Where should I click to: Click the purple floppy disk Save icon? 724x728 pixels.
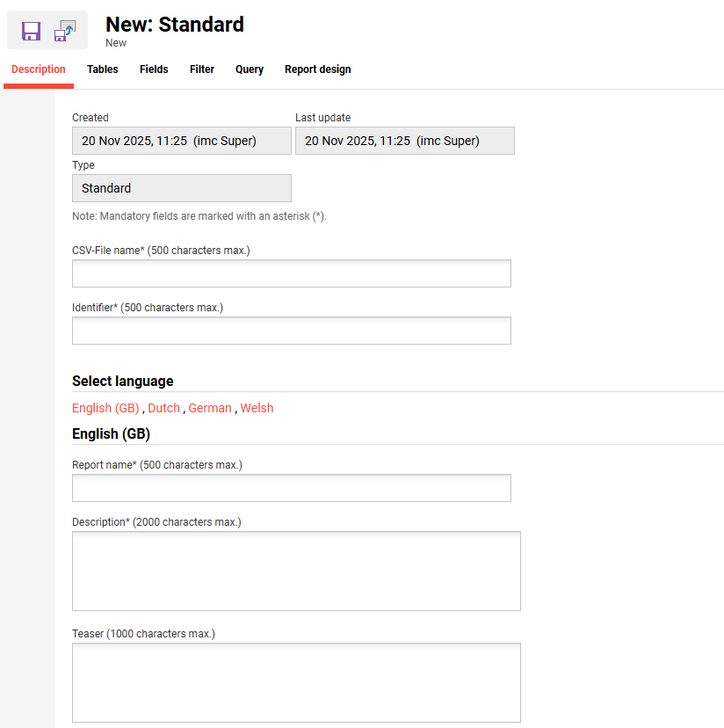click(x=32, y=32)
